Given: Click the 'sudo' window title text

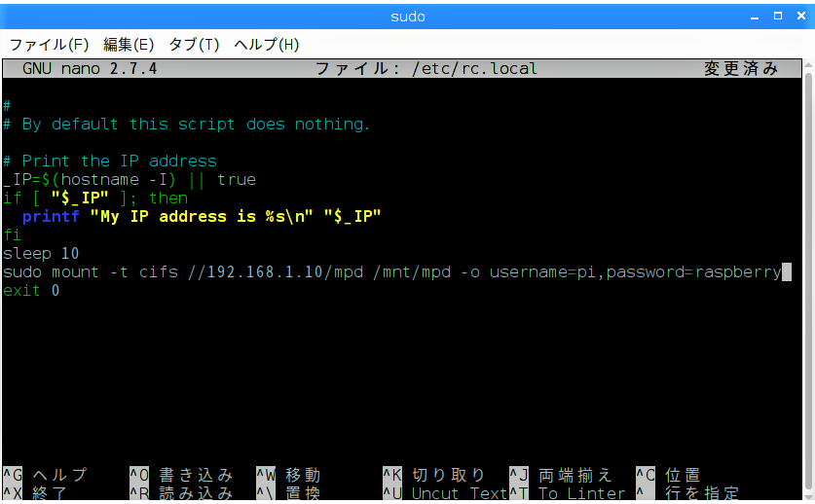Looking at the screenshot, I should coord(407,17).
